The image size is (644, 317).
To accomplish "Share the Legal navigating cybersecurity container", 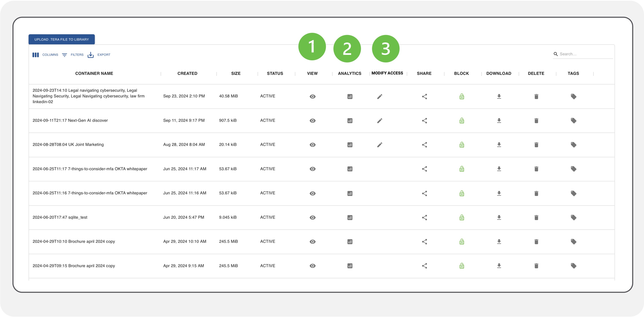I will pos(425,96).
